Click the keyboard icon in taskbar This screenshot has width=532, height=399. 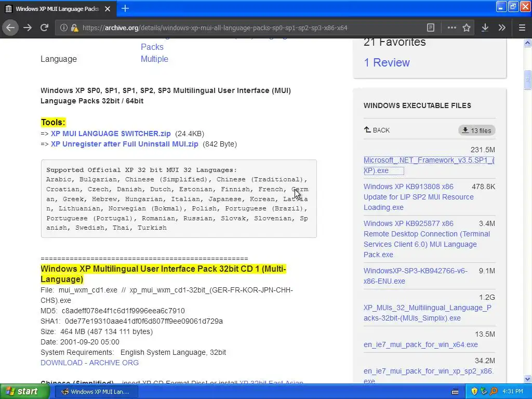455,392
